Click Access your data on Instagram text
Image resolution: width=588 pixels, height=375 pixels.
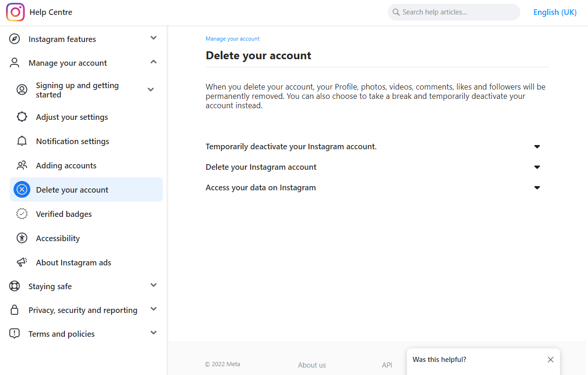click(260, 187)
